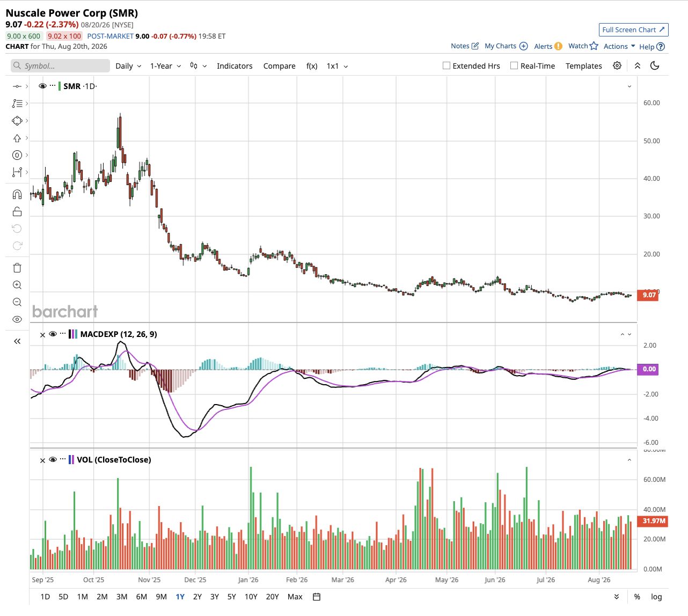Screen dimensions: 688x616
Task: Zoom out of the chart
Action: 17,302
